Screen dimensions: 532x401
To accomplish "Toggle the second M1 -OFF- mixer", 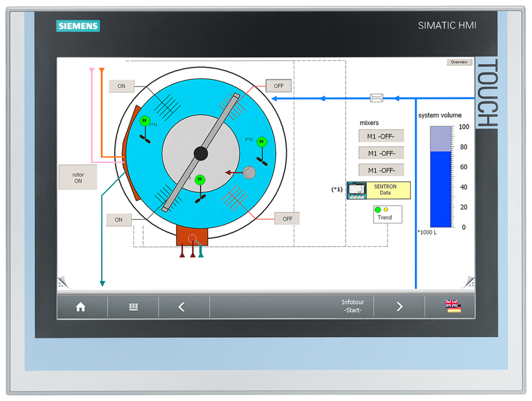I will point(381,153).
